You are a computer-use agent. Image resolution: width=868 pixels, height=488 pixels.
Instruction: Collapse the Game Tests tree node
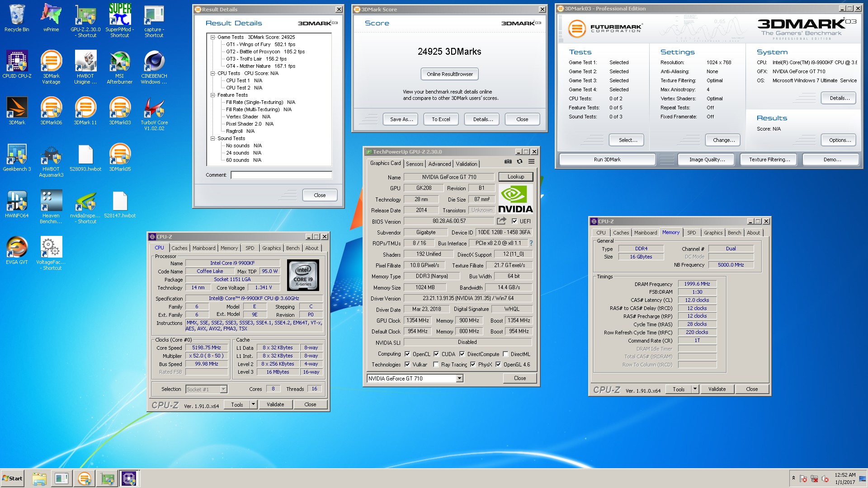[x=212, y=37]
